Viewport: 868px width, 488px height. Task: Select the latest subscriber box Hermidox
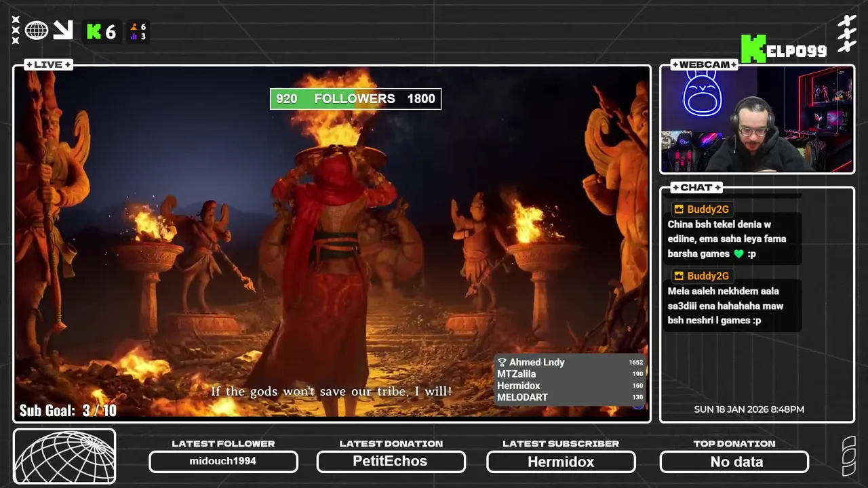click(x=561, y=462)
